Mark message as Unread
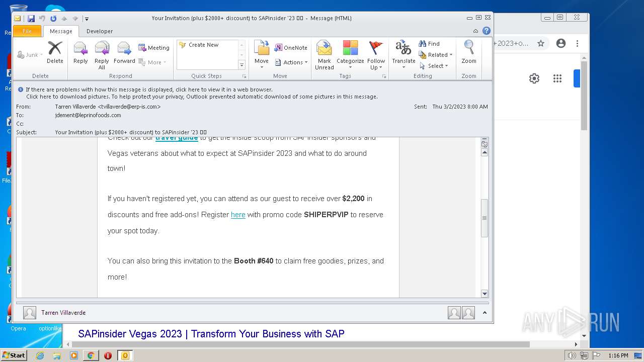This screenshot has width=644, height=362. tap(325, 55)
